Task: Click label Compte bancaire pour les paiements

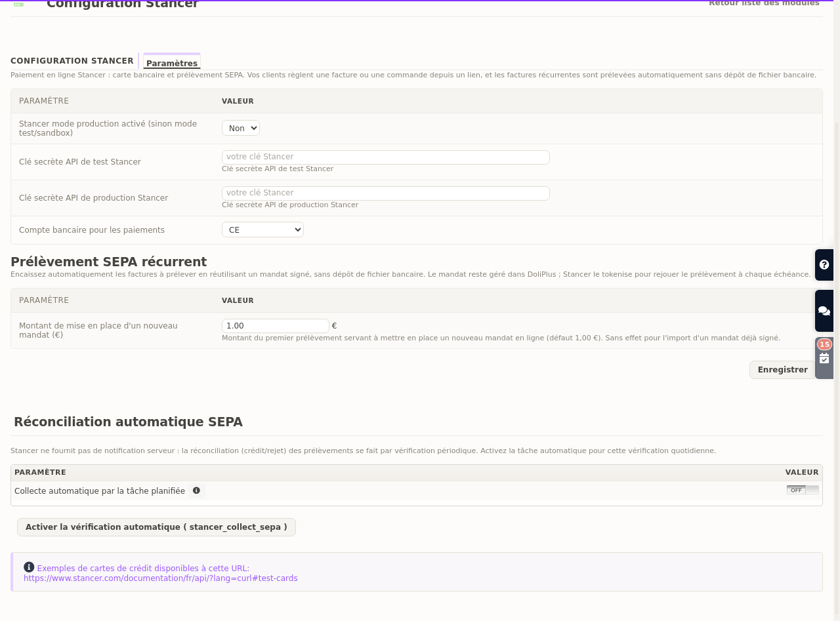Action: click(92, 230)
